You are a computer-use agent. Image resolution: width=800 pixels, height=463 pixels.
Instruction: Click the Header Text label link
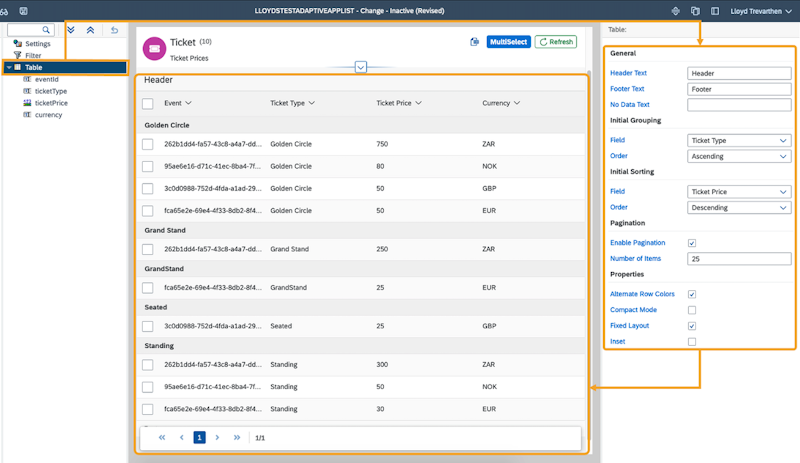point(628,73)
